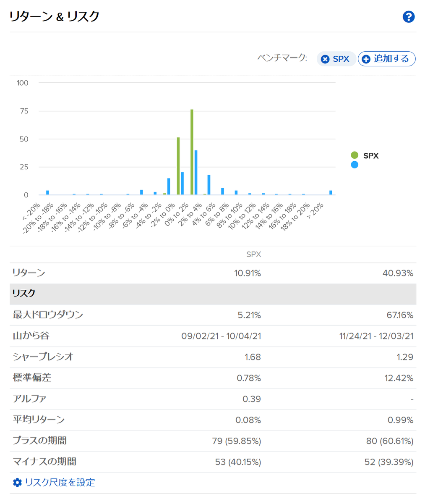Open the リスク尺度を設定 link
The image size is (425, 504).
tap(60, 482)
